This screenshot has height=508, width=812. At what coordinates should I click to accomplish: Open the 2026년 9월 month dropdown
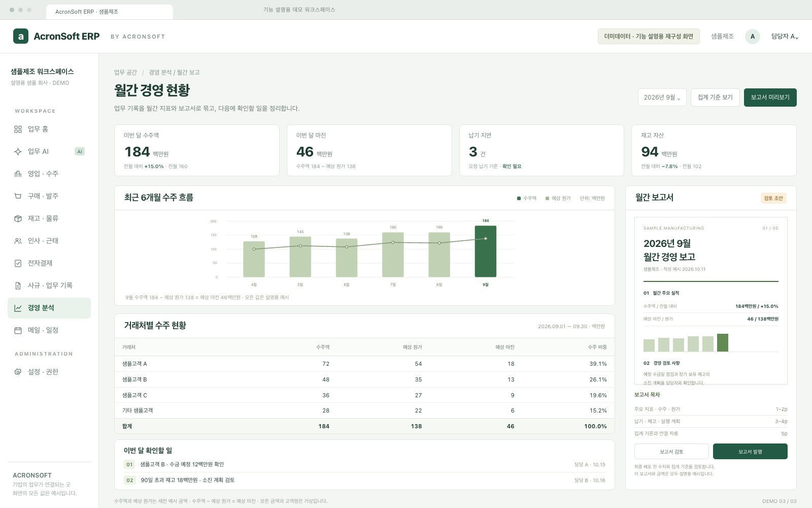[x=662, y=97]
